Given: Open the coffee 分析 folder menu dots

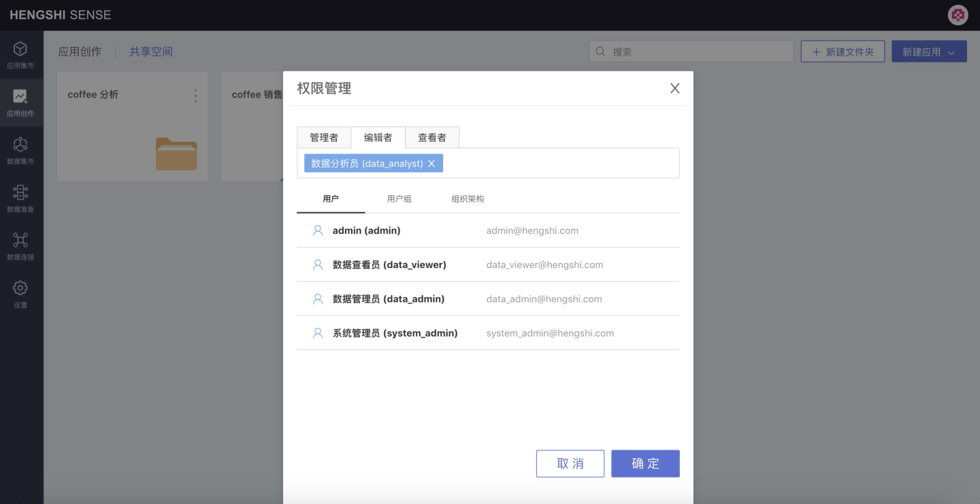Looking at the screenshot, I should click(x=196, y=95).
